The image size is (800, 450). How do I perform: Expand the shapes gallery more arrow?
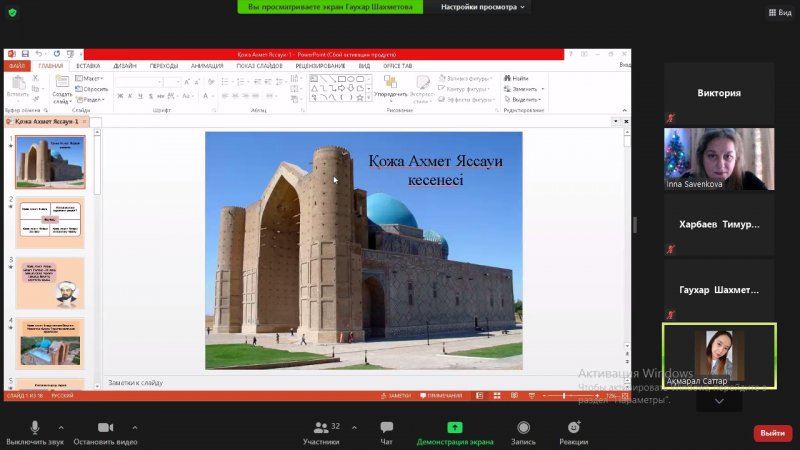click(x=369, y=98)
